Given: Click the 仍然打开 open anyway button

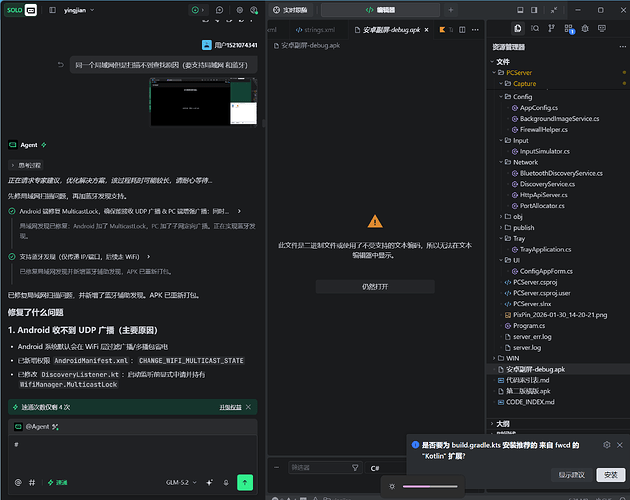Looking at the screenshot, I should point(375,287).
